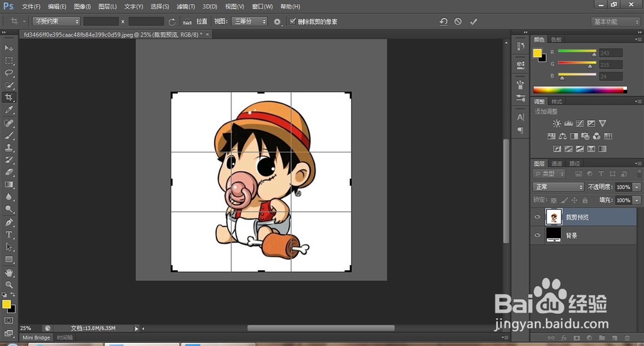644x346 pixels.
Task: Open the 不受约束 aspect ratio dropdown
Action: [x=56, y=21]
